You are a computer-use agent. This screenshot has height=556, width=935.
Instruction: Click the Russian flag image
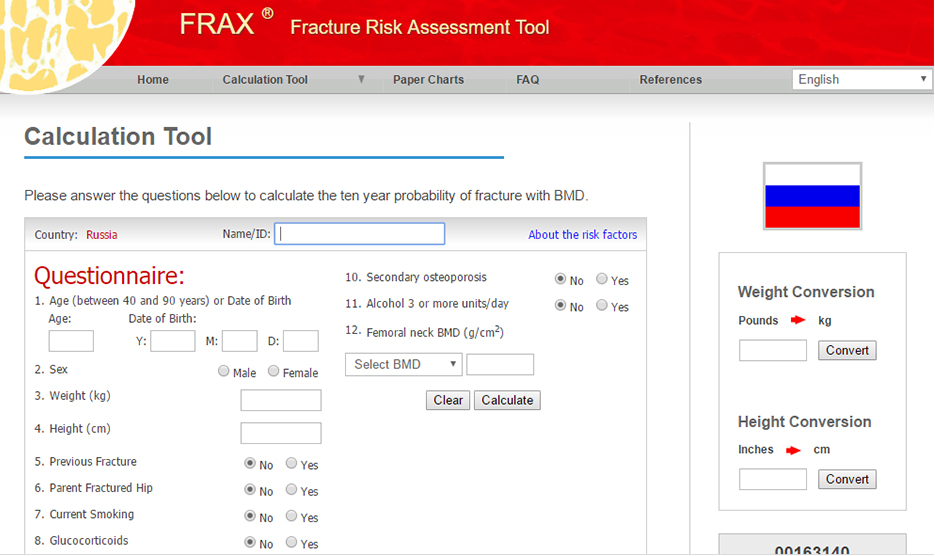pyautogui.click(x=812, y=196)
